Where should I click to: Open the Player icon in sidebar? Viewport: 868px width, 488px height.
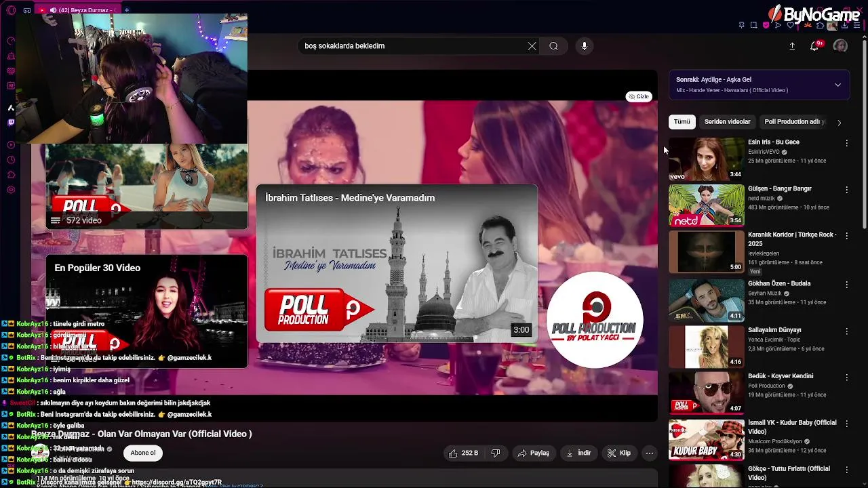[x=11, y=145]
